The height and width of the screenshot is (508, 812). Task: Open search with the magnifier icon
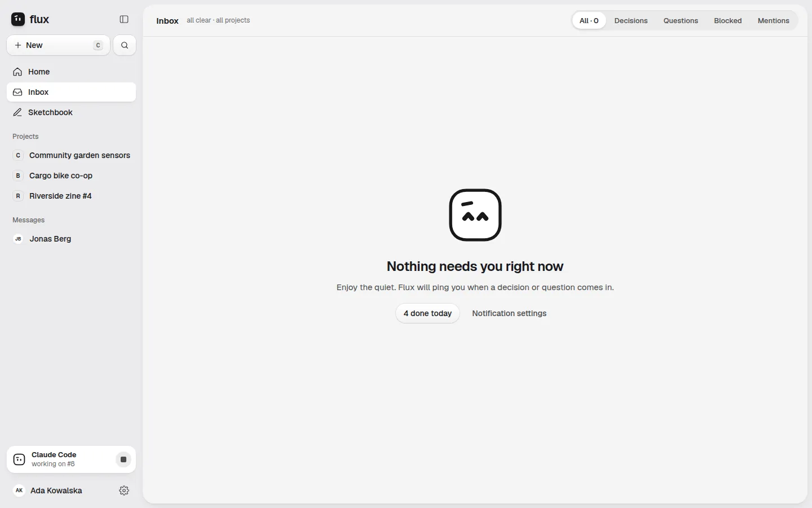coord(125,45)
